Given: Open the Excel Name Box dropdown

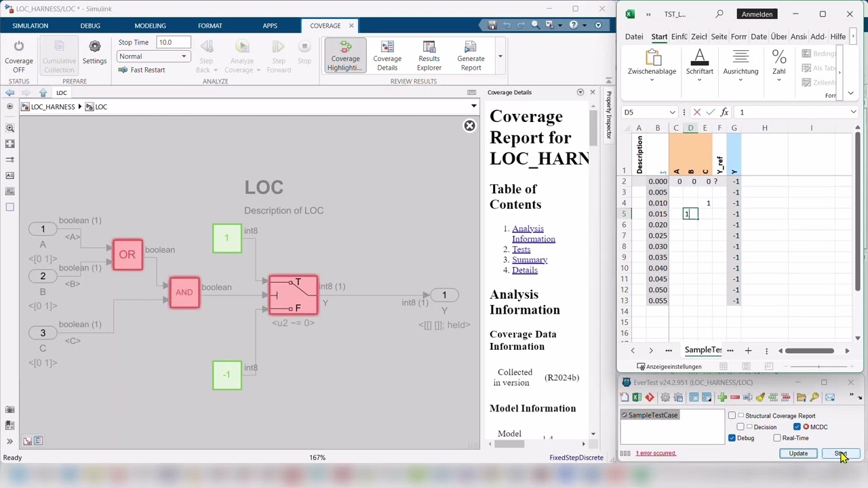Looking at the screenshot, I should point(672,113).
